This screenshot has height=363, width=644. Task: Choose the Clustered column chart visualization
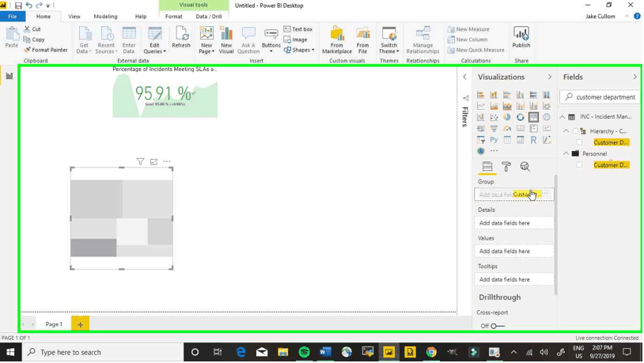point(520,95)
